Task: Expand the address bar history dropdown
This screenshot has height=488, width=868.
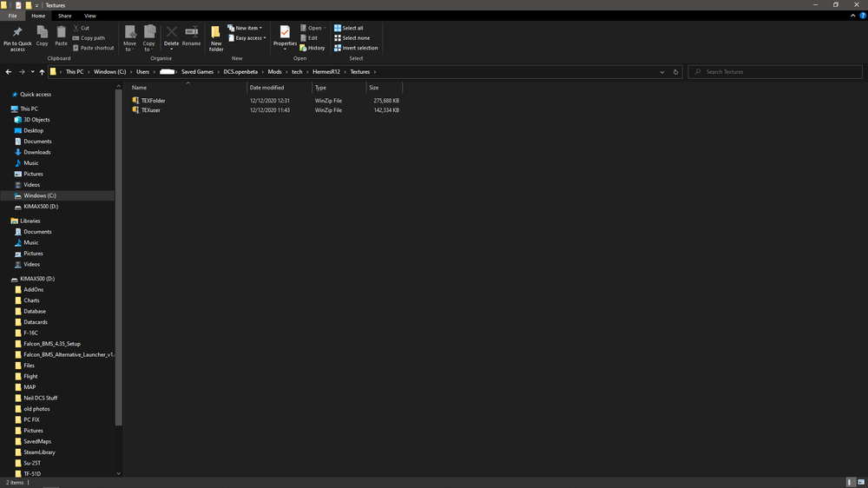Action: [662, 72]
